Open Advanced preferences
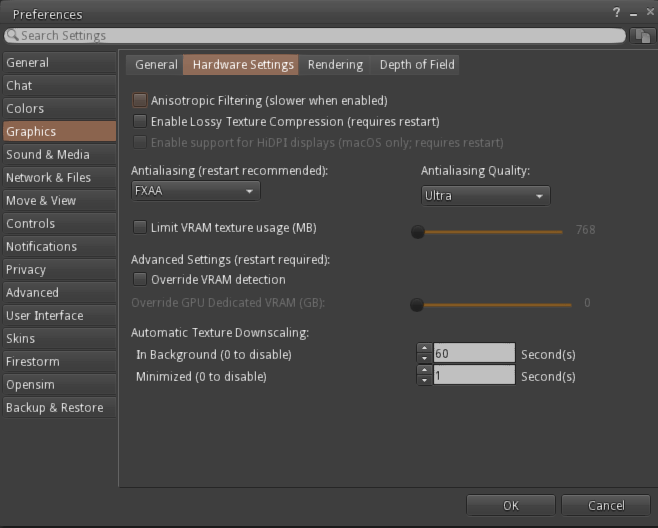 point(60,293)
